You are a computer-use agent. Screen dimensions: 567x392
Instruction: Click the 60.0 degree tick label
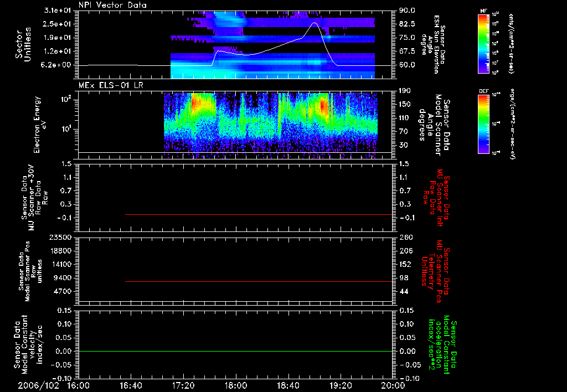coord(407,65)
